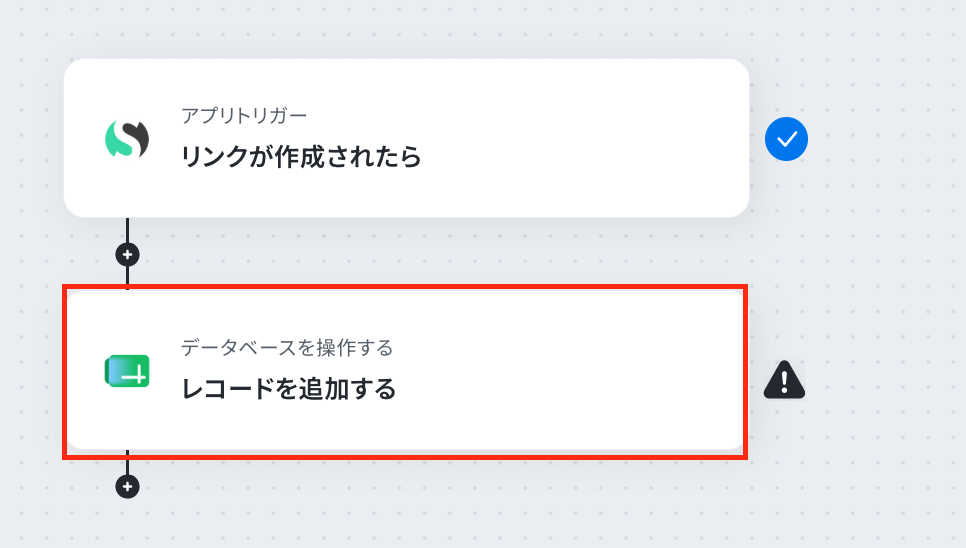This screenshot has width=966, height=548.
Task: Select the アプリトリガー label
Action: (244, 115)
